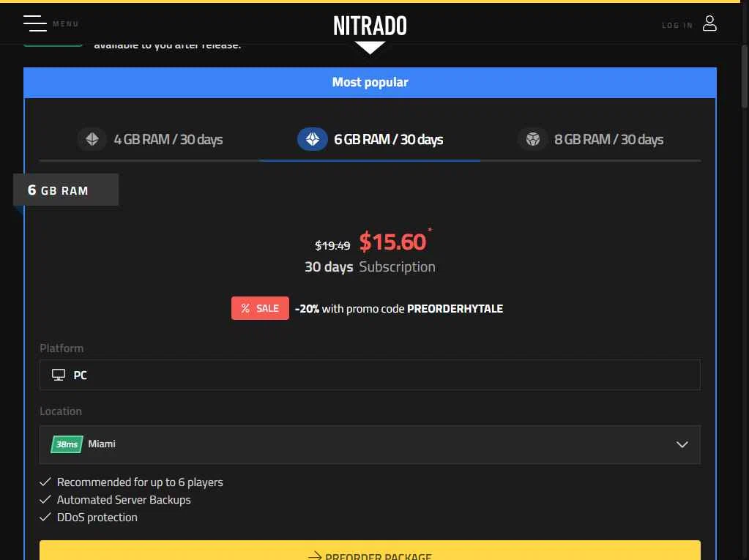Screen dimensions: 749x560
Task: Open the hamburger menu icon
Action: [35, 23]
